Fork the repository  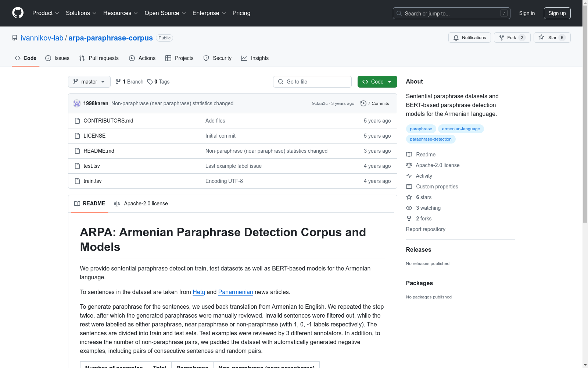pyautogui.click(x=512, y=38)
